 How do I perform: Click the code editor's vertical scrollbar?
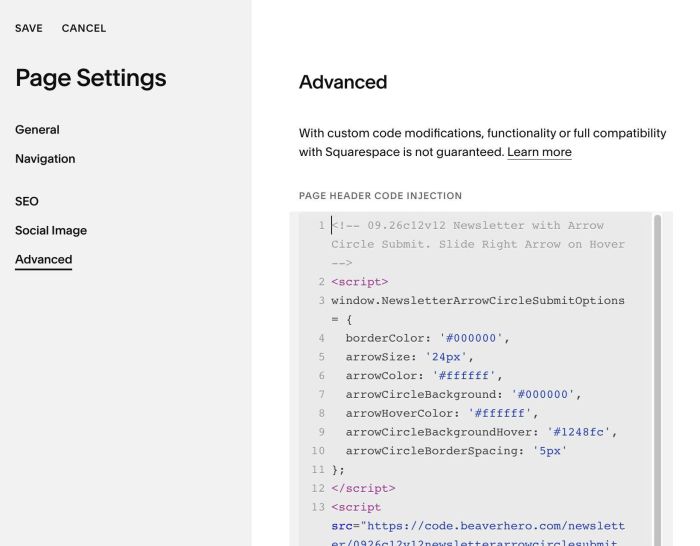[x=657, y=379]
